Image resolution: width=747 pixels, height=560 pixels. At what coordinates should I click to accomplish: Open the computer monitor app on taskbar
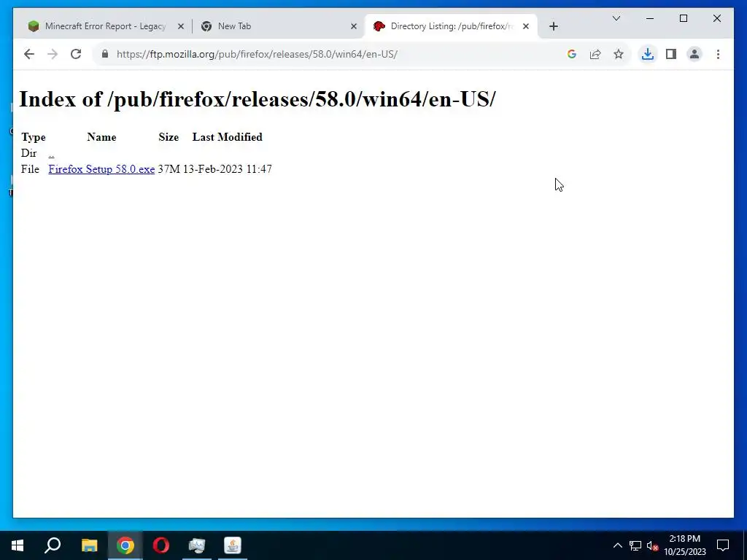[x=197, y=545]
